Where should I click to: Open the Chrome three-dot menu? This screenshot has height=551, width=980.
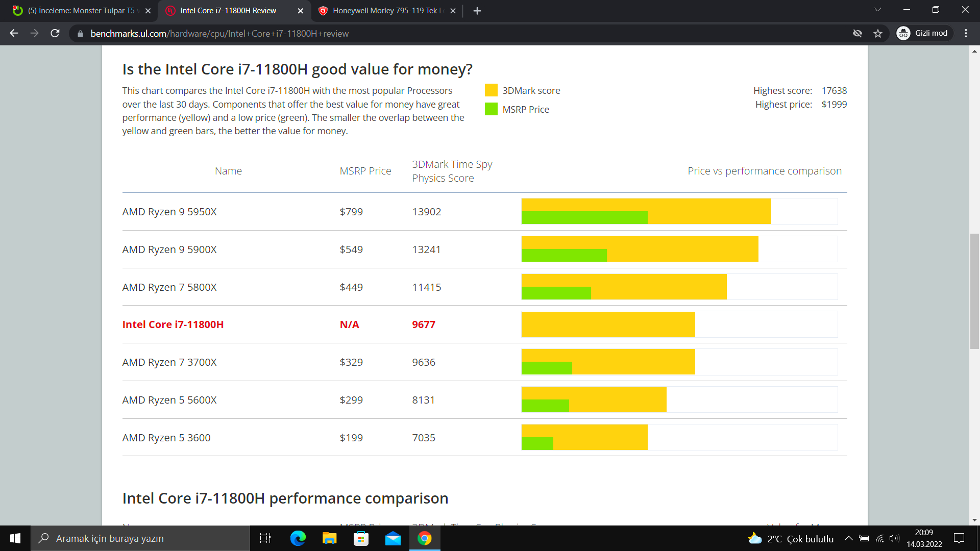966,33
